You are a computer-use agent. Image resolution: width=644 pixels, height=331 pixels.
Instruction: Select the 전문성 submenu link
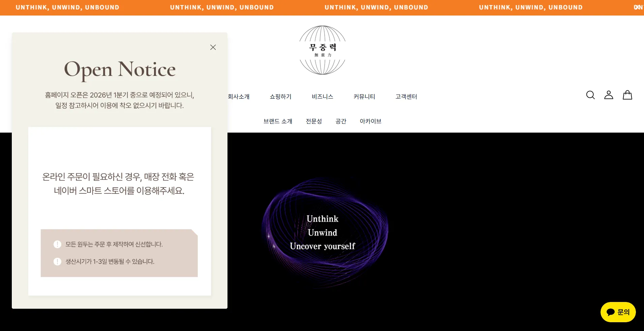314,121
